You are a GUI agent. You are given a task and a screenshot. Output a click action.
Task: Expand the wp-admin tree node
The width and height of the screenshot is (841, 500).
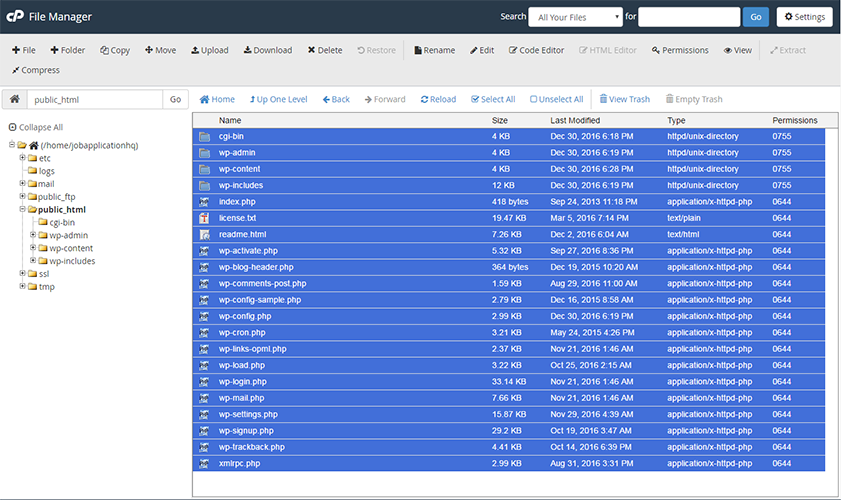tap(33, 234)
